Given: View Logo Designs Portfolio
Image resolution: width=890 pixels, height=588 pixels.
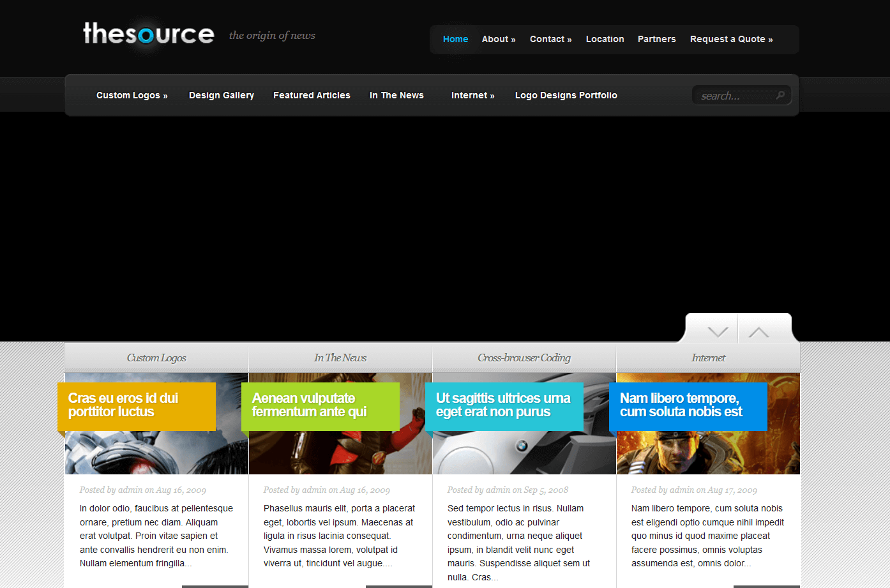Looking at the screenshot, I should [x=566, y=94].
